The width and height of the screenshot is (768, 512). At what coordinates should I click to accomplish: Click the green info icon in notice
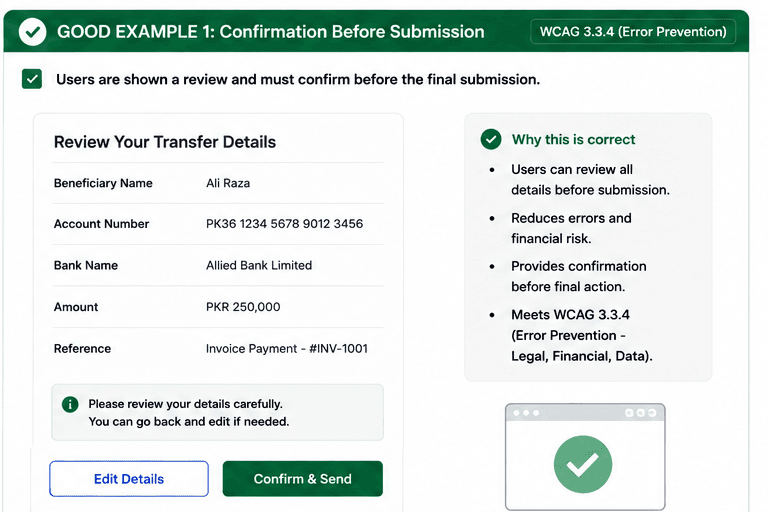tap(70, 404)
